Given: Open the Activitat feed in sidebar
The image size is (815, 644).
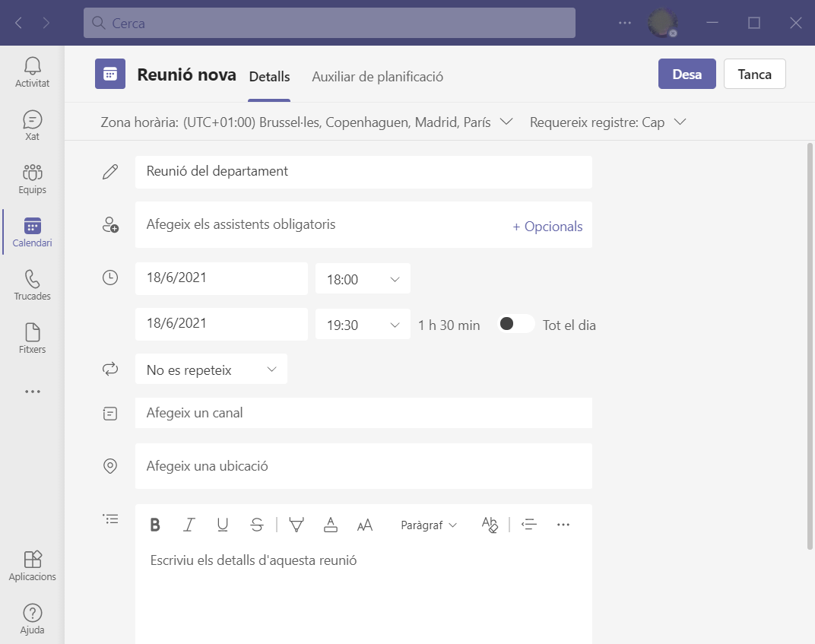Looking at the screenshot, I should 32,72.
